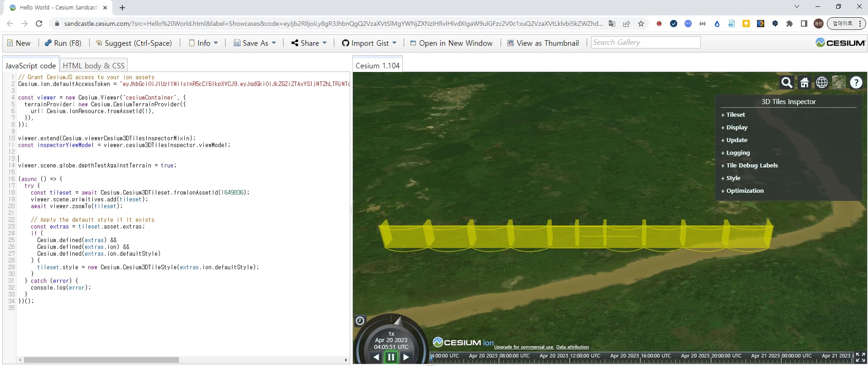Click Open in New Window
The width and height of the screenshot is (868, 367).
click(451, 43)
